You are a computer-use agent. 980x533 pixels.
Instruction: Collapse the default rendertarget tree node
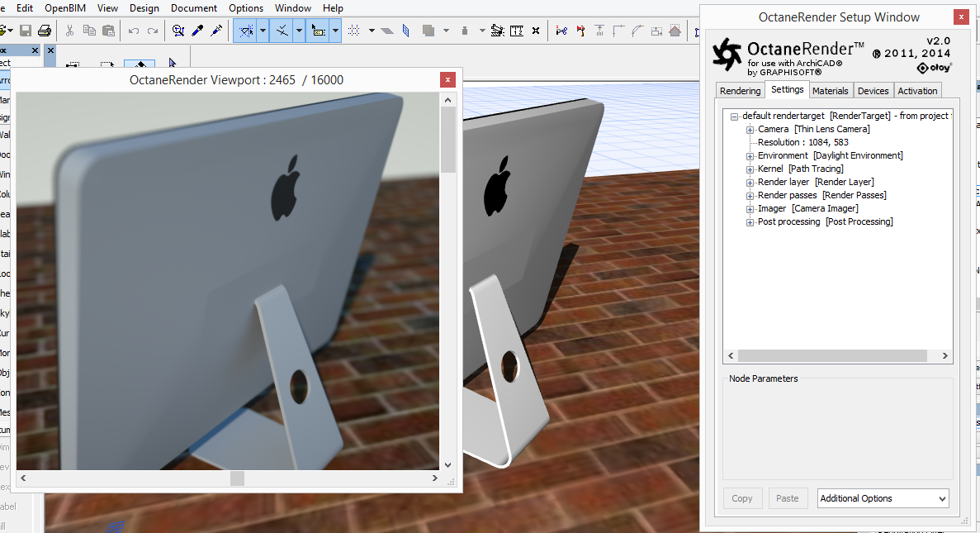point(734,117)
